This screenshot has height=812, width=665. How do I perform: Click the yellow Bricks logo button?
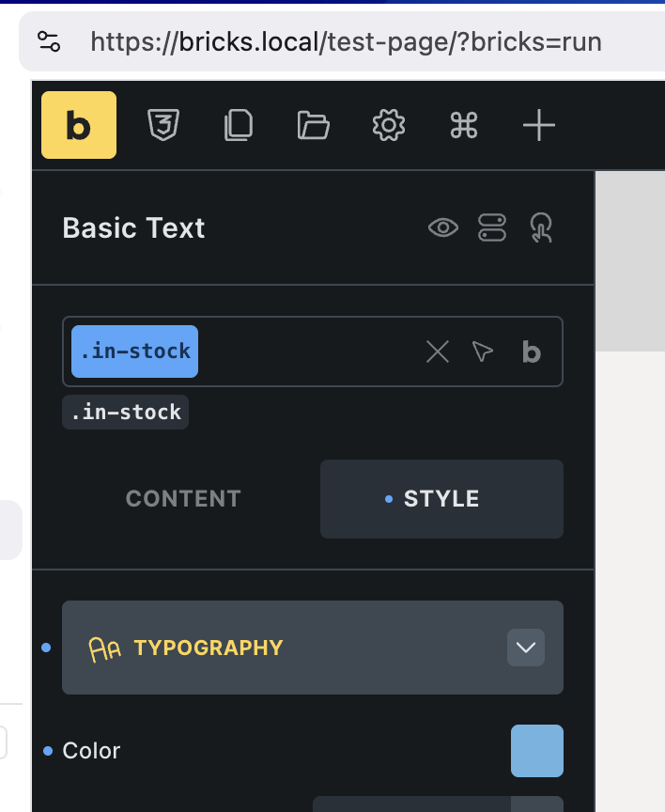[79, 125]
